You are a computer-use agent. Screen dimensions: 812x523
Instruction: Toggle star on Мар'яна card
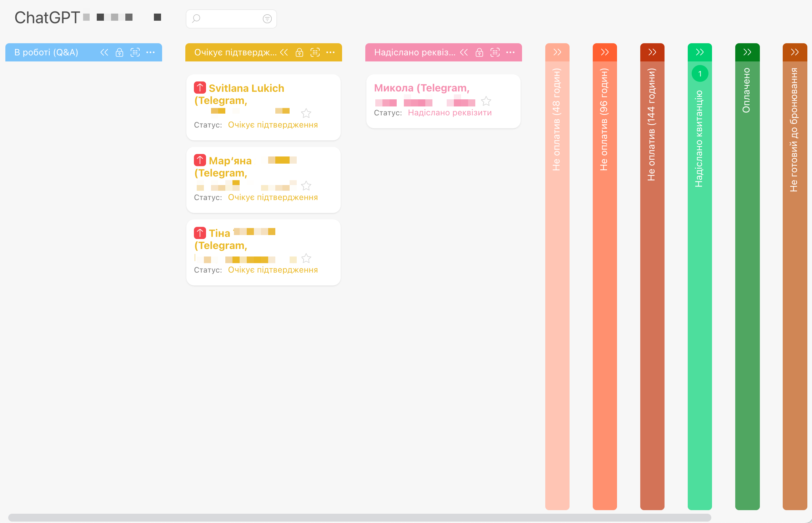[x=306, y=186]
